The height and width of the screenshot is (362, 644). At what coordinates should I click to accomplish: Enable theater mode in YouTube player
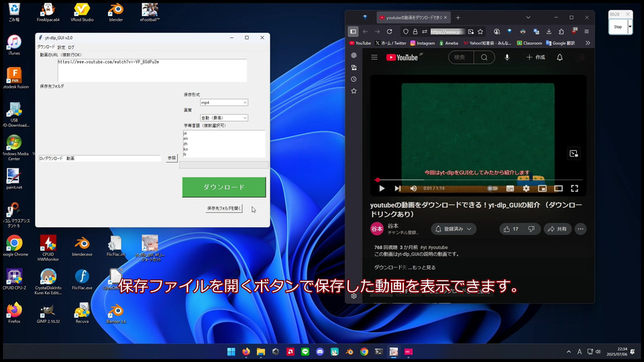(558, 188)
